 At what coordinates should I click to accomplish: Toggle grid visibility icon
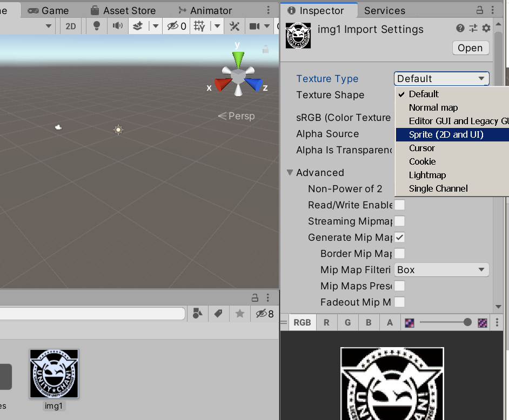pyautogui.click(x=199, y=26)
